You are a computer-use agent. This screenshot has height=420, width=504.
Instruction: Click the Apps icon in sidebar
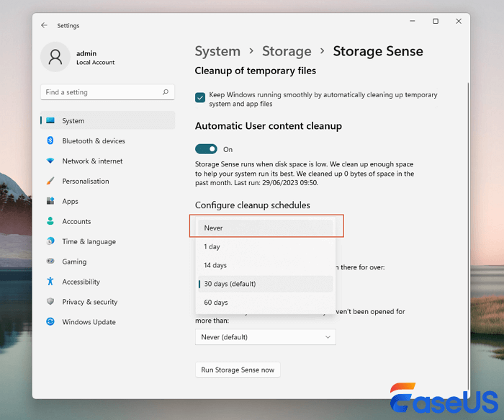click(x=50, y=202)
